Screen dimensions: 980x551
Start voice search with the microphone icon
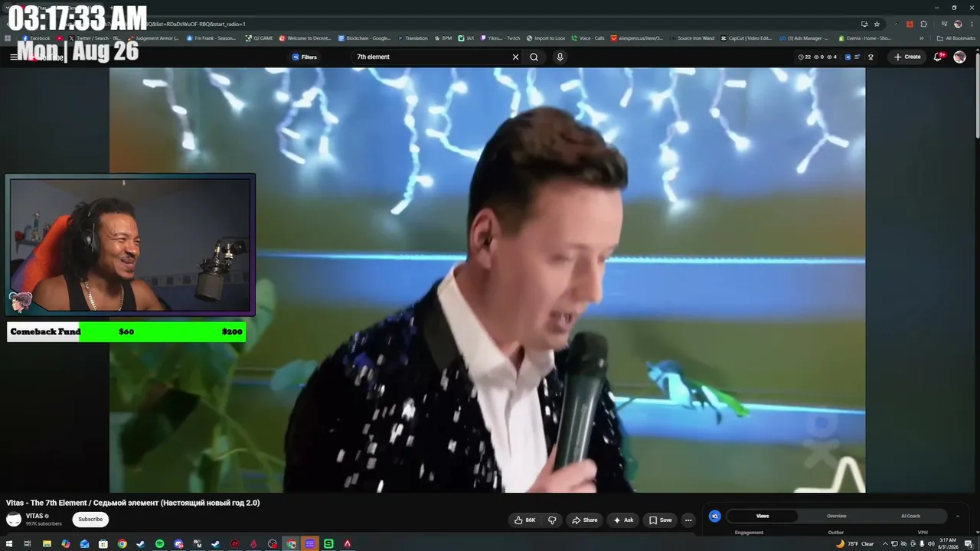point(560,57)
